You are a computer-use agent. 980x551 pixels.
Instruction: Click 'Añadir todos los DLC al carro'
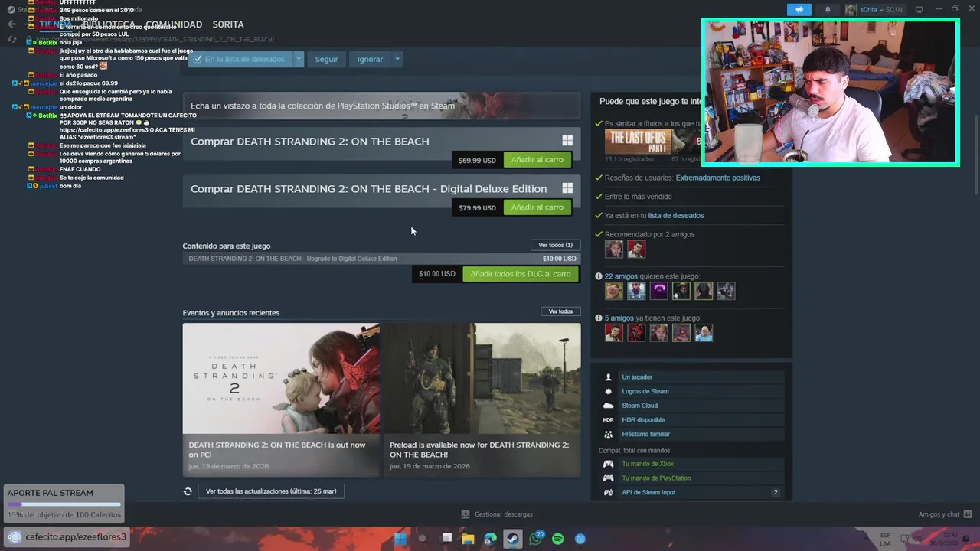coord(521,273)
